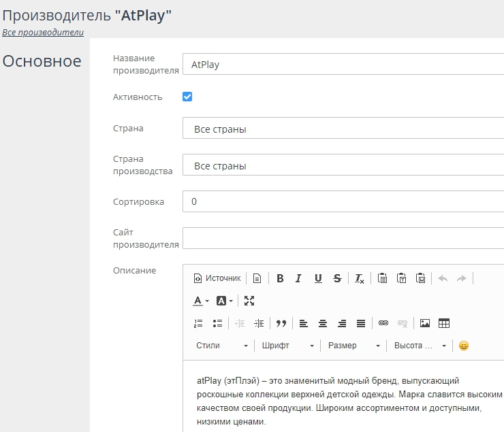Expand the Размер font size dropdown
504x432 pixels.
(353, 346)
